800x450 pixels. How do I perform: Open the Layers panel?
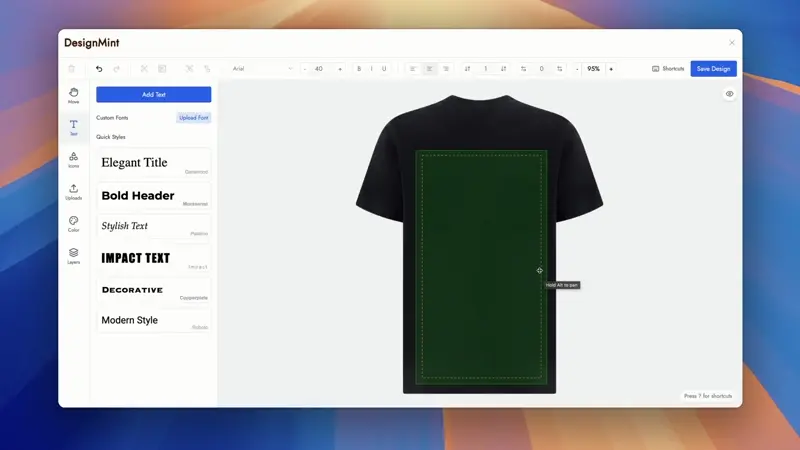(73, 256)
